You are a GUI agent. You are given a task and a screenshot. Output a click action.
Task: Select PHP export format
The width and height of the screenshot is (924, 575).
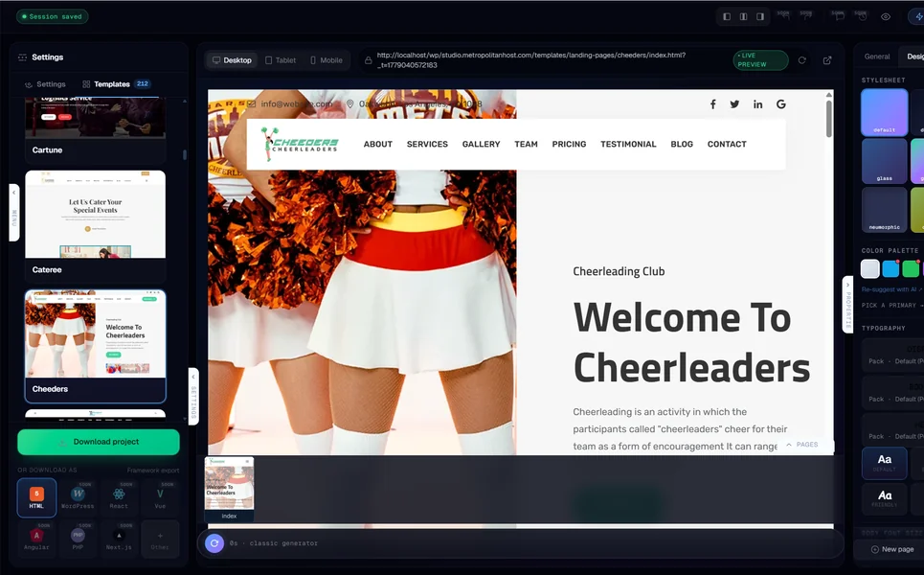[78, 539]
